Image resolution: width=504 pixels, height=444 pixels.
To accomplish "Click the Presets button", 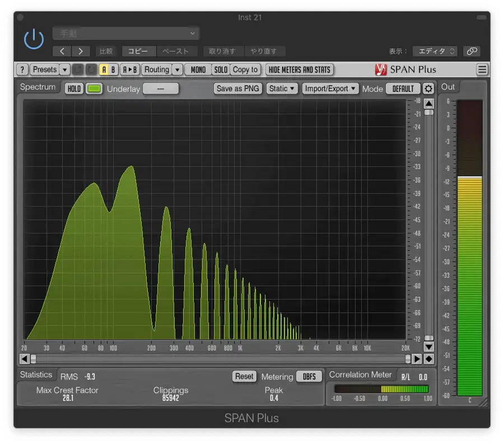I will click(45, 69).
